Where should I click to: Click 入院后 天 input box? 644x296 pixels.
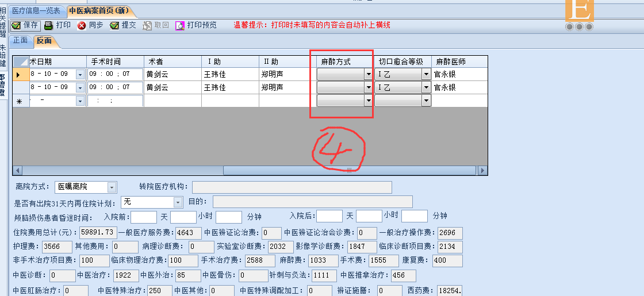[329, 216]
